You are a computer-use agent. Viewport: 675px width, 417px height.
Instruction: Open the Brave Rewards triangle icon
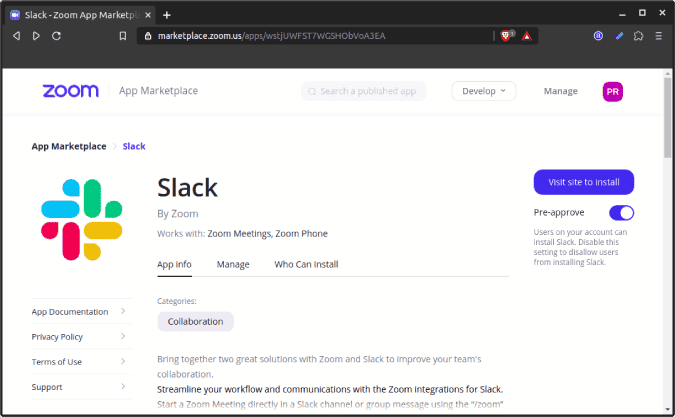(526, 36)
